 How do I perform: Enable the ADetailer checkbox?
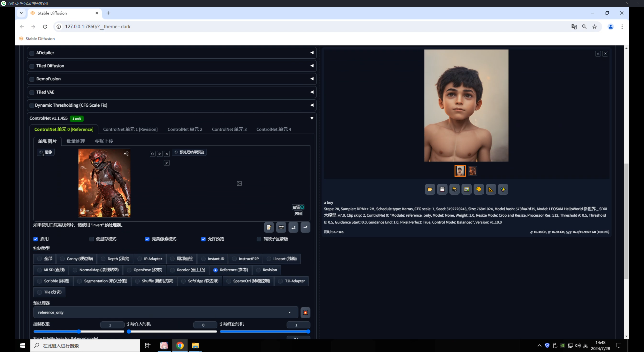[x=32, y=53]
